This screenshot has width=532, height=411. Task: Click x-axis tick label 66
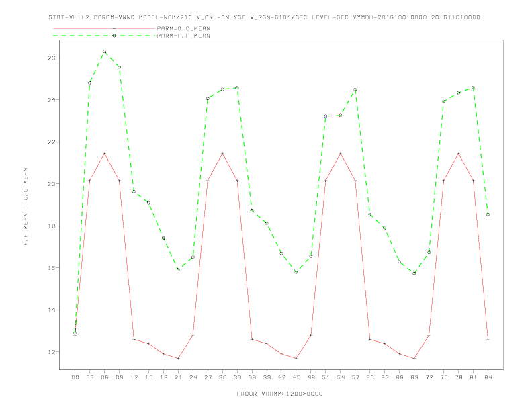coord(400,377)
